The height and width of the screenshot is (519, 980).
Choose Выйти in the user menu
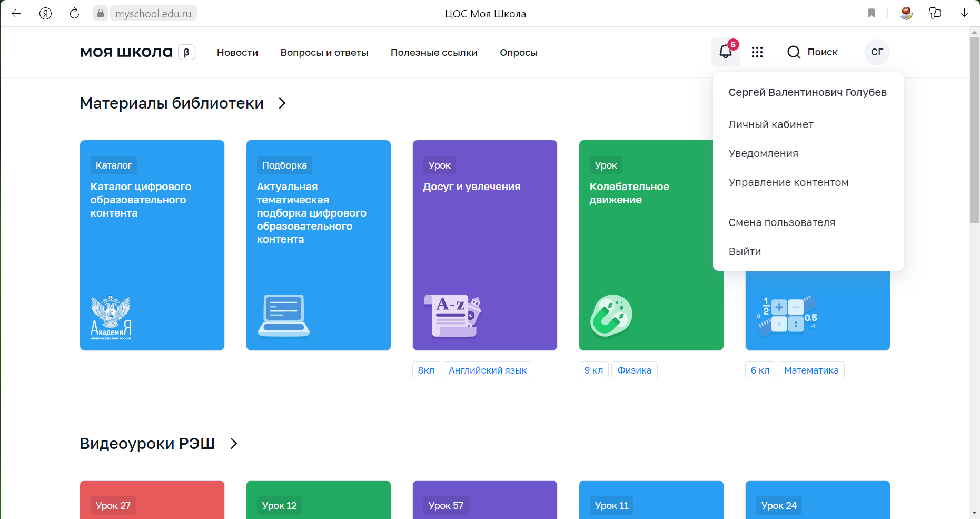coord(745,251)
